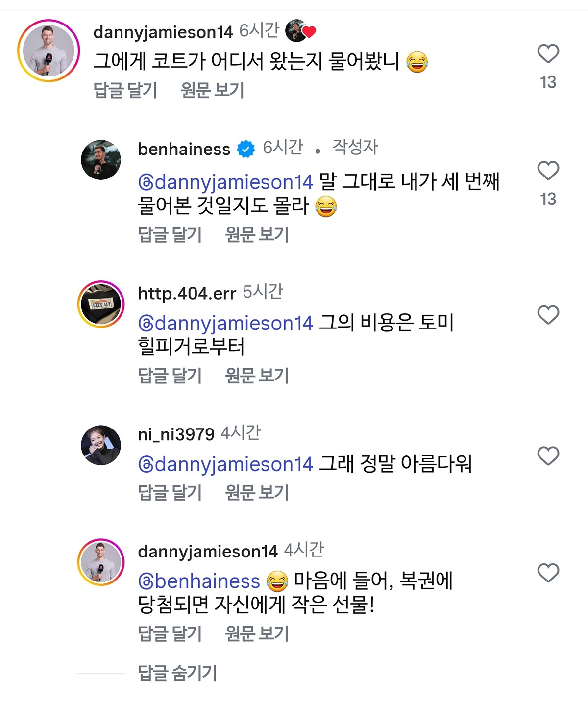The image size is (588, 707).
Task: Show original text of benhainess's reply
Action: (x=257, y=234)
